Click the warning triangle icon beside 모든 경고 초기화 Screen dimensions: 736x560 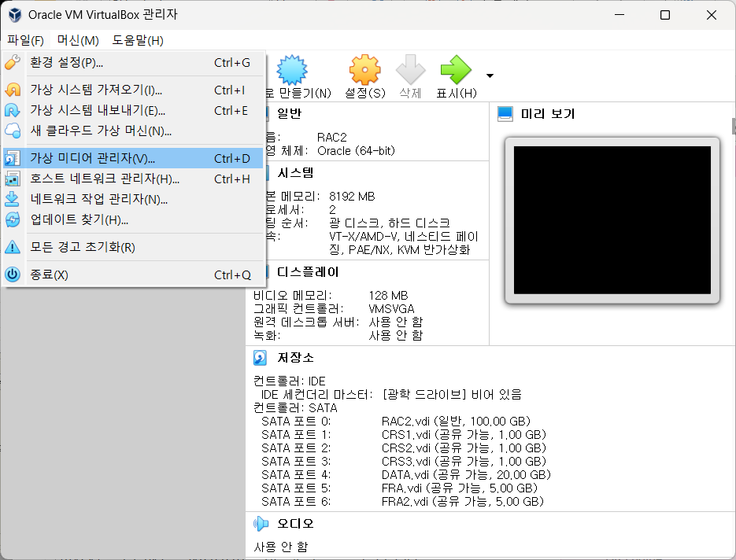point(13,247)
